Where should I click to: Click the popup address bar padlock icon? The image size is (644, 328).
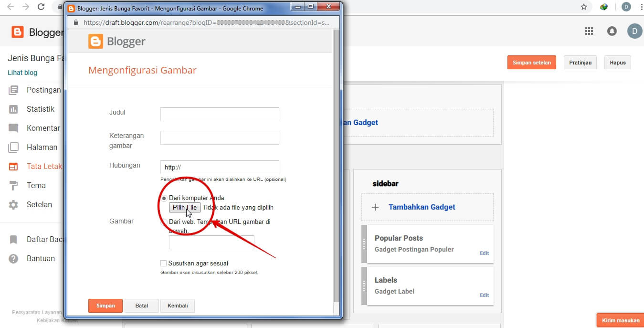point(75,22)
